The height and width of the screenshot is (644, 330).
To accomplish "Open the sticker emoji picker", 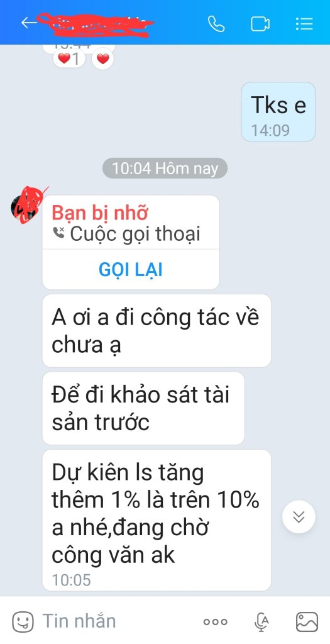I will point(23,622).
